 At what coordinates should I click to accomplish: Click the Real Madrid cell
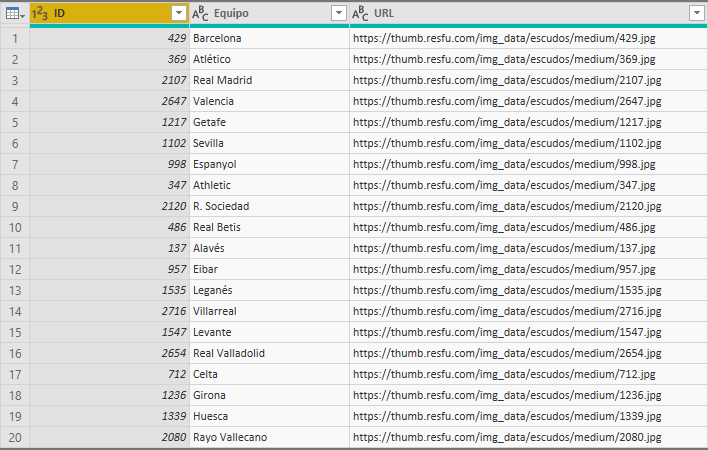269,80
